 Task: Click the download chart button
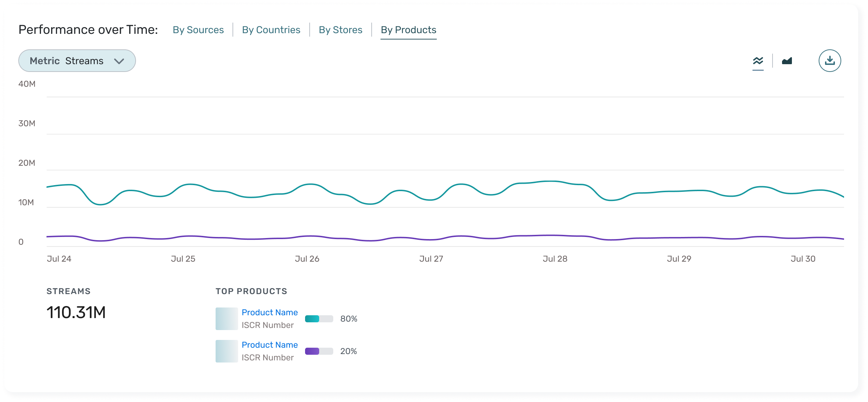coord(830,61)
